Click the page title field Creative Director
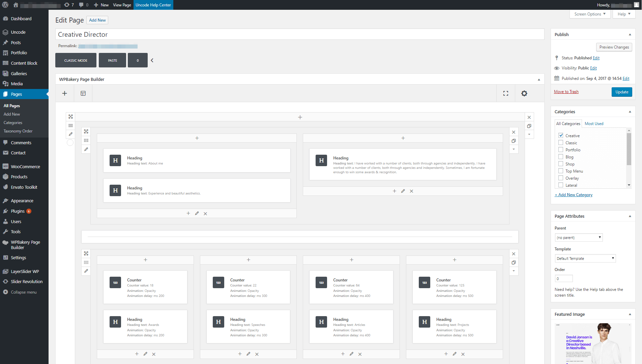The image size is (642, 364). tap(299, 34)
